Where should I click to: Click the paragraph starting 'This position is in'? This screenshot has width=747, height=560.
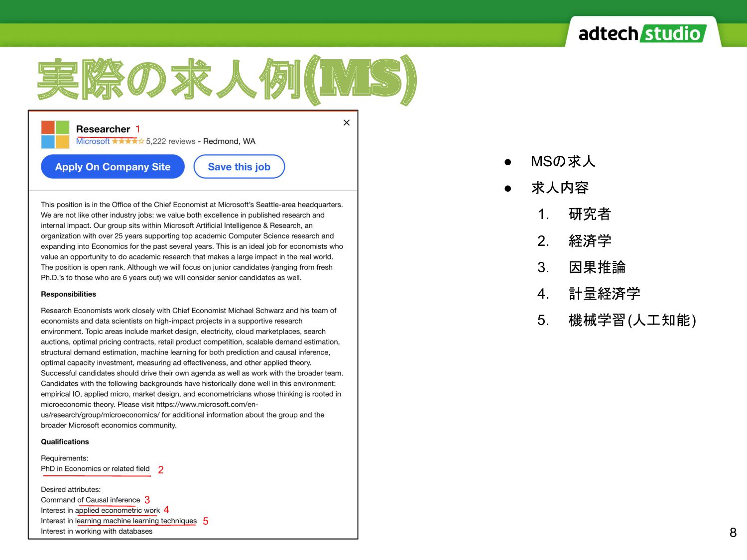192,241
